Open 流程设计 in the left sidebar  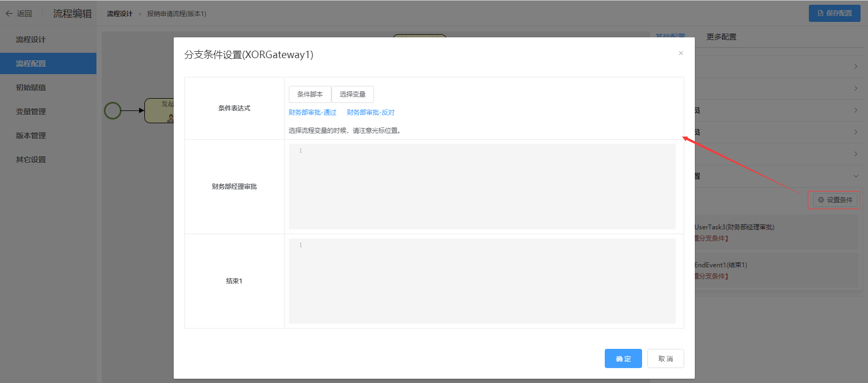(x=31, y=39)
